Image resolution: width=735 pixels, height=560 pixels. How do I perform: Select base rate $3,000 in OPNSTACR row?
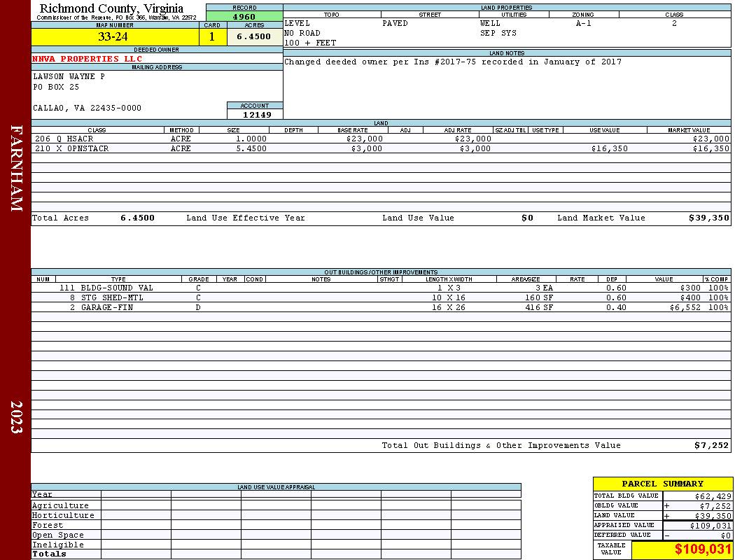[x=367, y=148]
